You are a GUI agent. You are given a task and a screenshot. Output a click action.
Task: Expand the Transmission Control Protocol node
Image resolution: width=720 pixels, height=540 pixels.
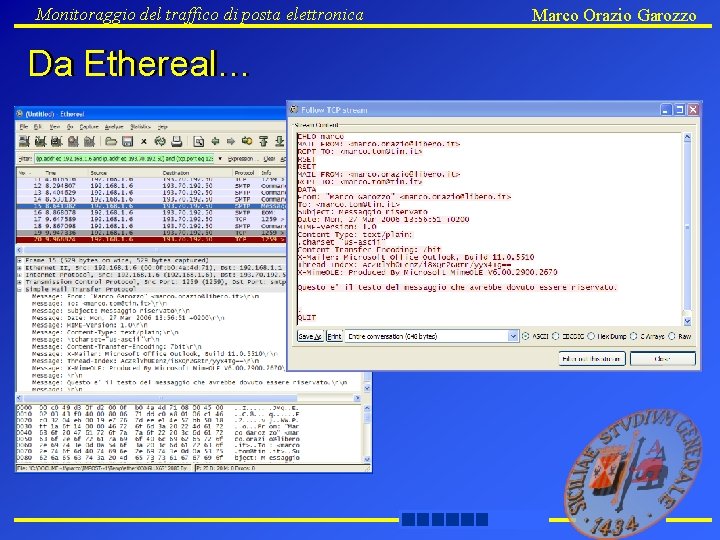pyautogui.click(x=20, y=282)
